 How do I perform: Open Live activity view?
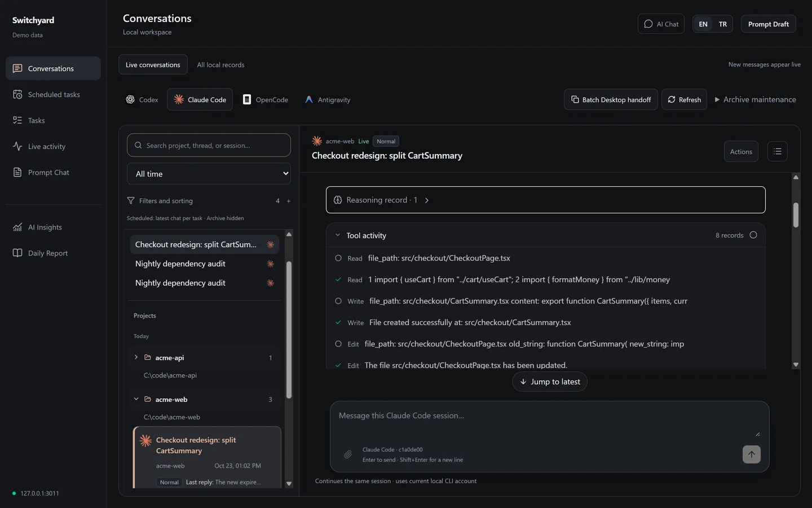click(53, 146)
